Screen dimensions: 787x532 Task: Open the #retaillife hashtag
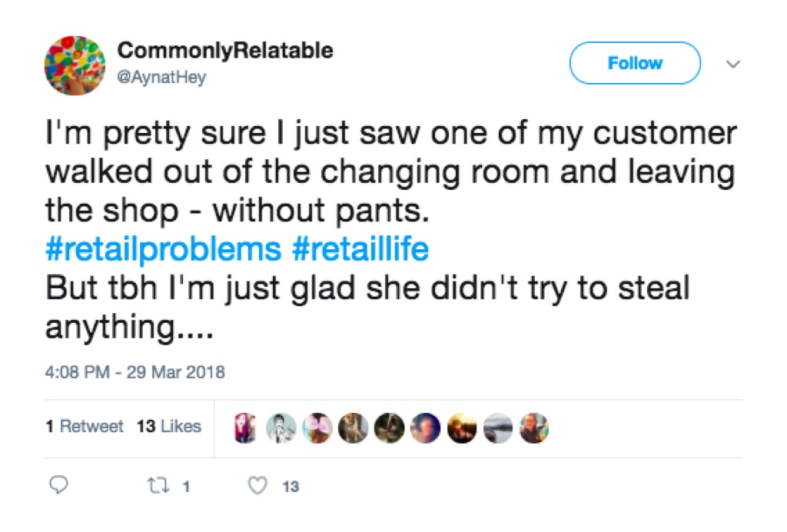(360, 250)
